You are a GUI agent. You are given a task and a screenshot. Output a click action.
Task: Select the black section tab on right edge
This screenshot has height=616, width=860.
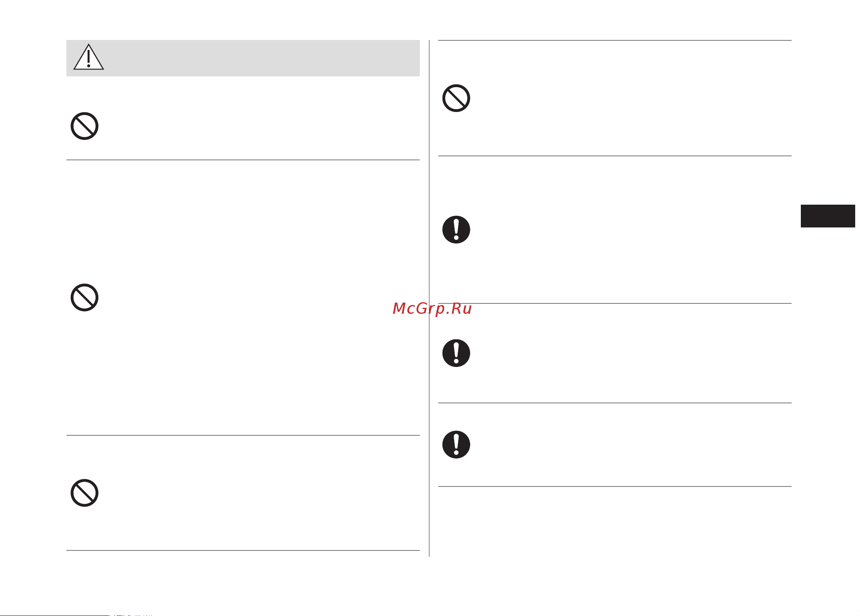click(828, 216)
